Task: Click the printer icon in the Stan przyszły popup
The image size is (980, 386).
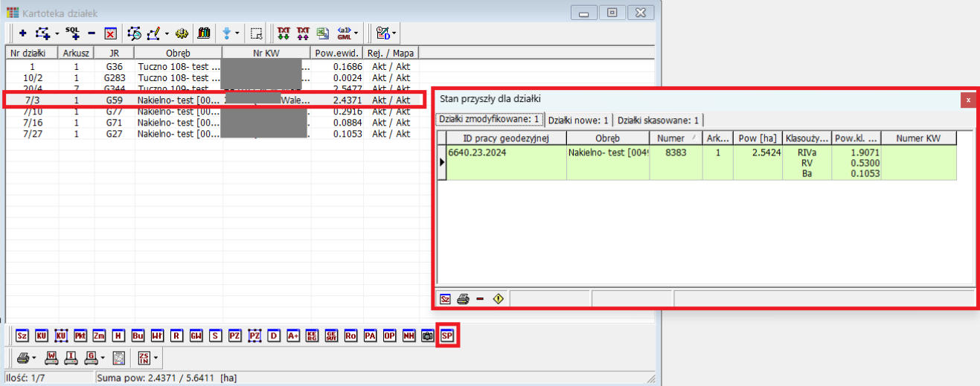Action: pos(463,299)
